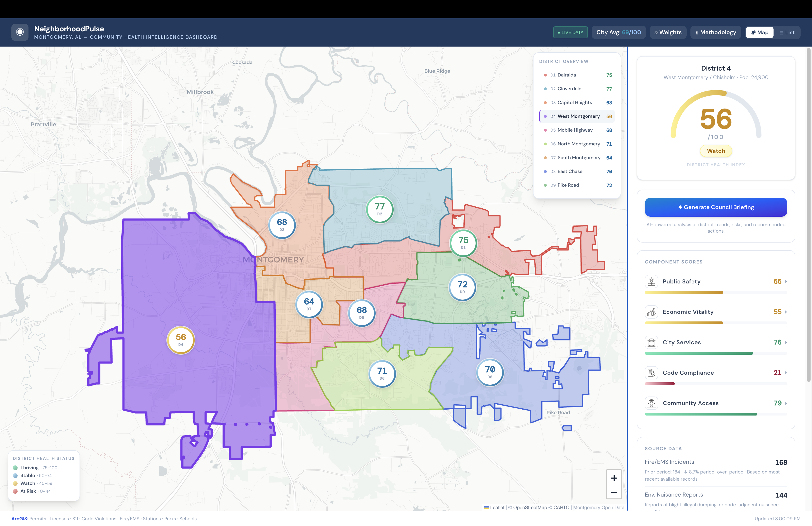
Task: Click the Watch 45–59 legend entry
Action: pyautogui.click(x=33, y=483)
